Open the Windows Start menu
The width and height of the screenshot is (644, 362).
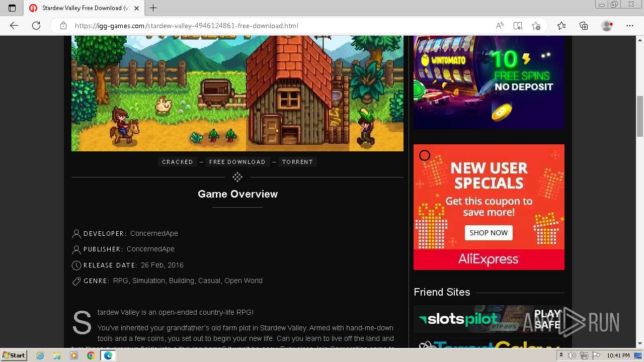coord(14,355)
